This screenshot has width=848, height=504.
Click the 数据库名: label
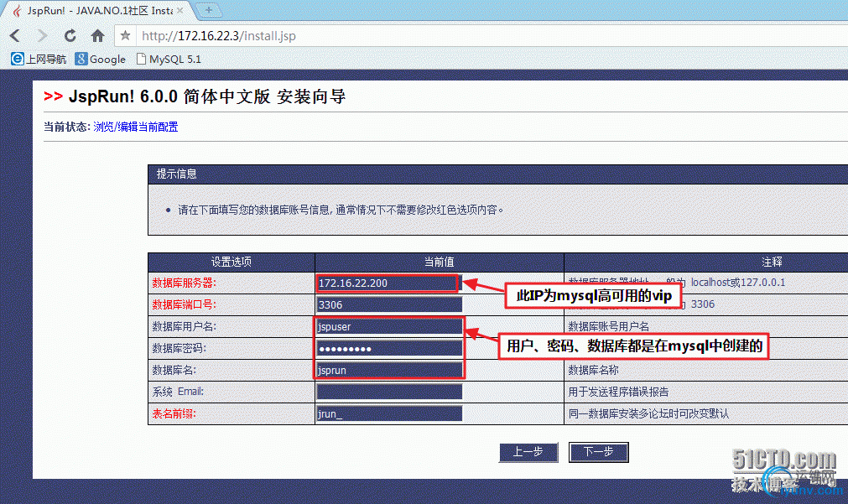174,370
